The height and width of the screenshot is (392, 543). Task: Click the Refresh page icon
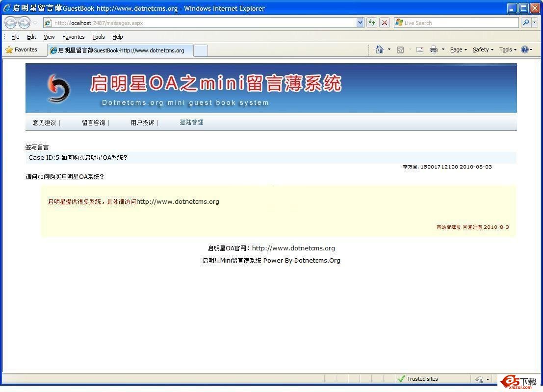coord(372,23)
